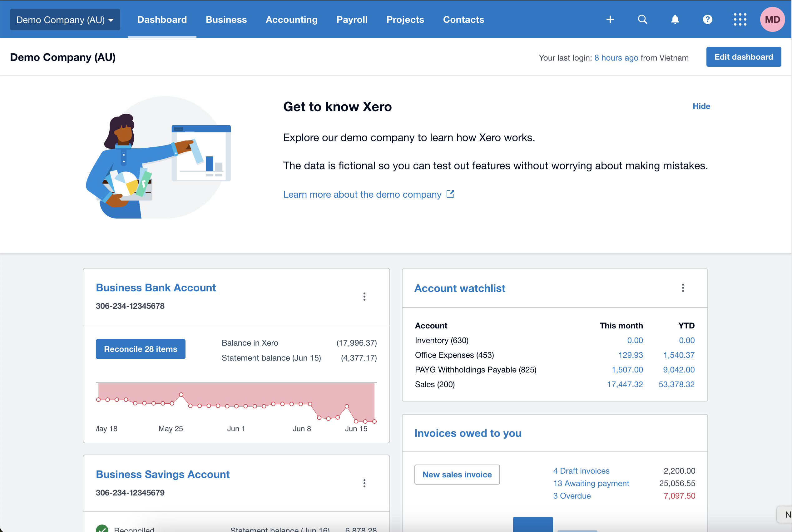Viewport: 792px width, 532px height.
Task: Click Office Expenses this month 129.93
Action: click(630, 355)
